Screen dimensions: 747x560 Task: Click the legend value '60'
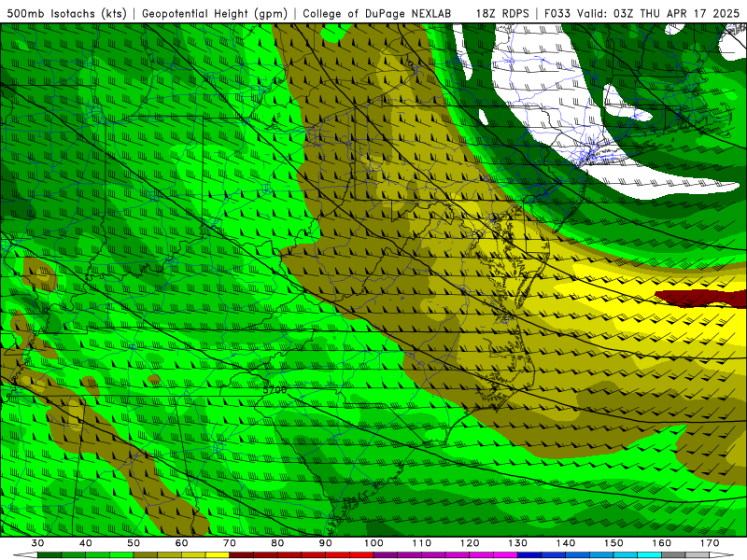pos(181,543)
